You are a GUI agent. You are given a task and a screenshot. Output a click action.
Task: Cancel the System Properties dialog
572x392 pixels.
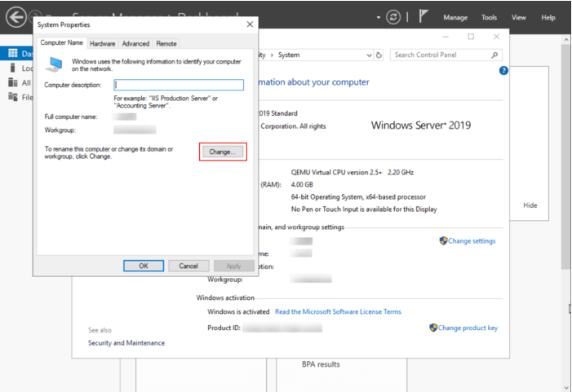tap(188, 266)
